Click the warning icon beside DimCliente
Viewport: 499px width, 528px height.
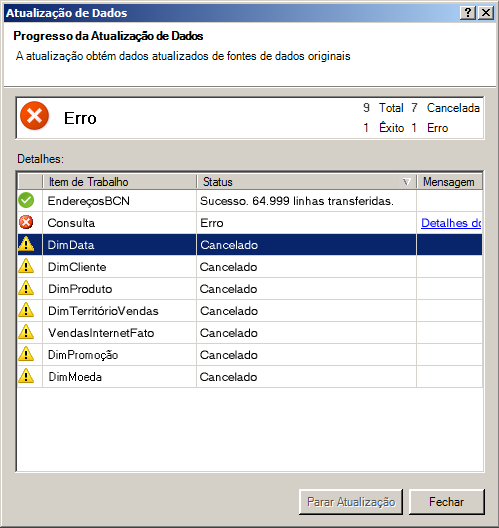(26, 266)
